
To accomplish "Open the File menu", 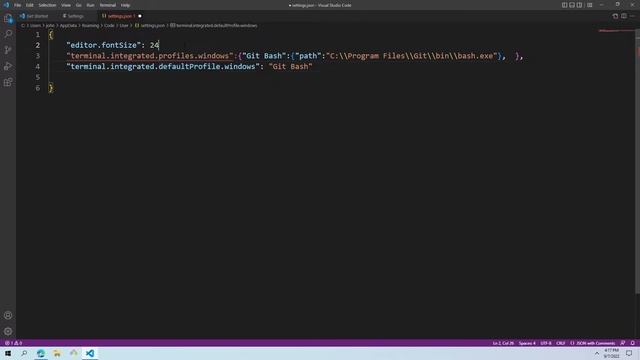I will pos(18,5).
